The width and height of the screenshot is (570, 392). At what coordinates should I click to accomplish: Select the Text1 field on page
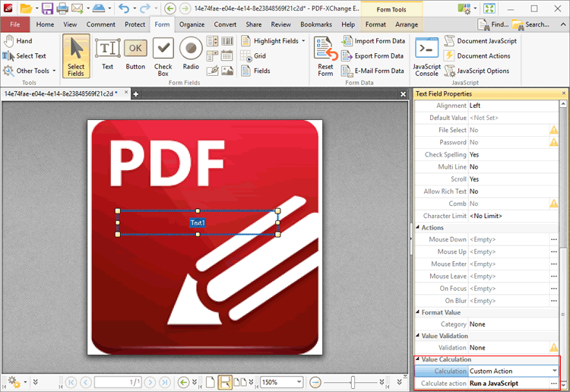pos(198,223)
